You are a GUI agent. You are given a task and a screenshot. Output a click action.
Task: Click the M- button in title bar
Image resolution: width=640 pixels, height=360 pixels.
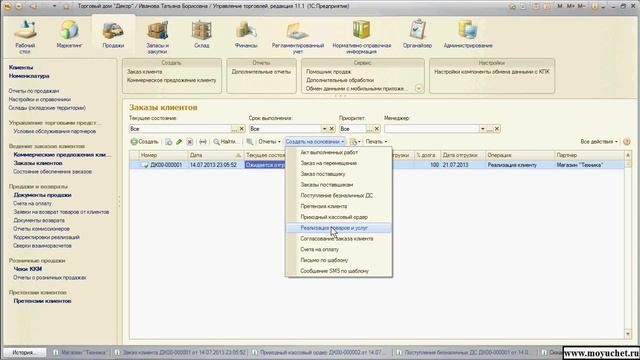coord(581,6)
